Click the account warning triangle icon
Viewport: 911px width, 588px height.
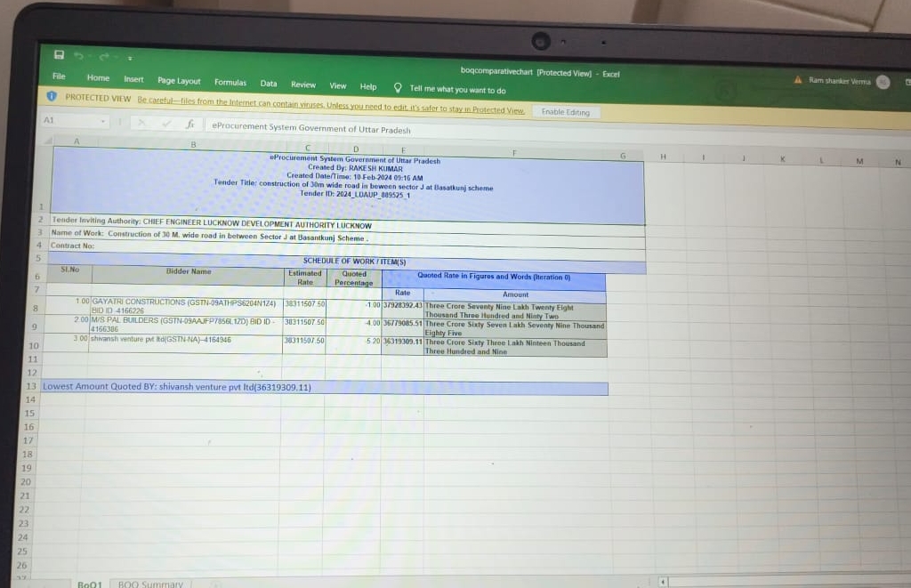click(x=799, y=80)
